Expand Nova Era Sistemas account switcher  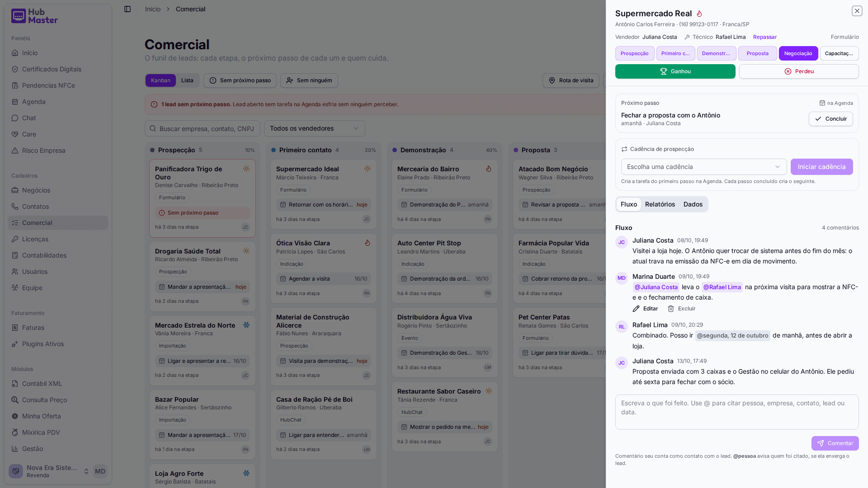[49, 471]
